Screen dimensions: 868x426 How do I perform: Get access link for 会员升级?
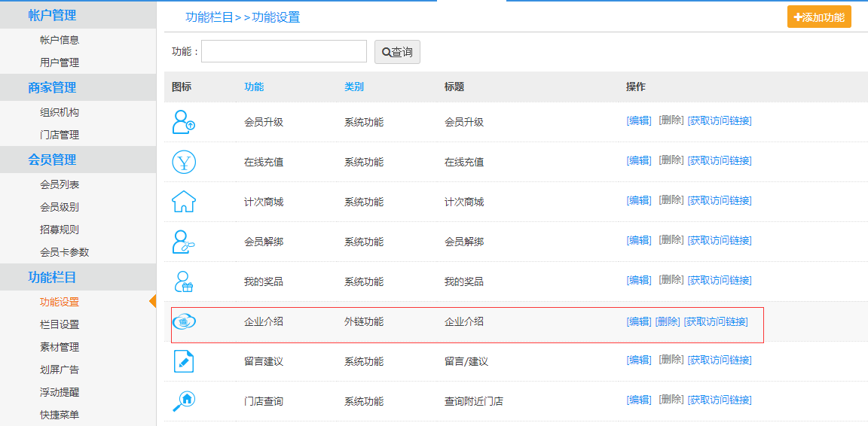(720, 120)
